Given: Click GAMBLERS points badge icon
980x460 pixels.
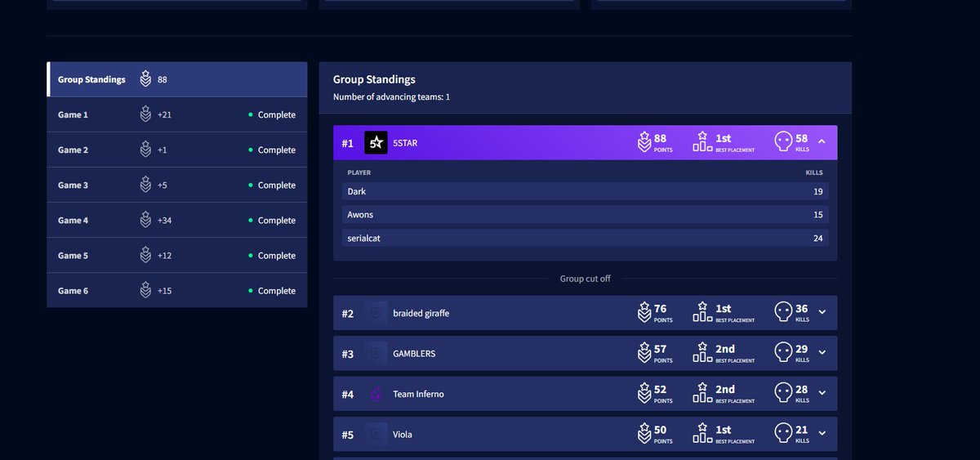Looking at the screenshot, I should [x=644, y=352].
